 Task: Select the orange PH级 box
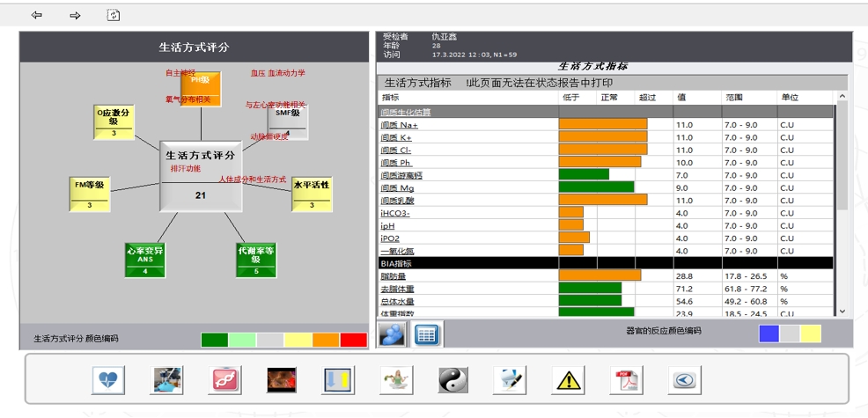click(201, 89)
